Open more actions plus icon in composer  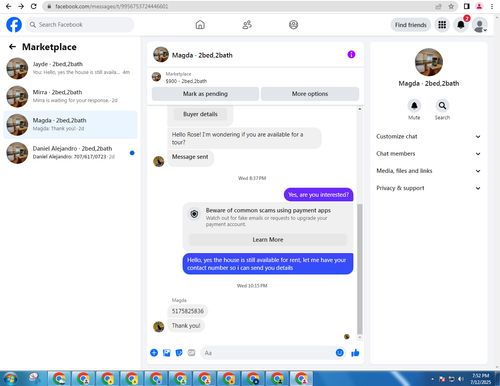(154, 353)
